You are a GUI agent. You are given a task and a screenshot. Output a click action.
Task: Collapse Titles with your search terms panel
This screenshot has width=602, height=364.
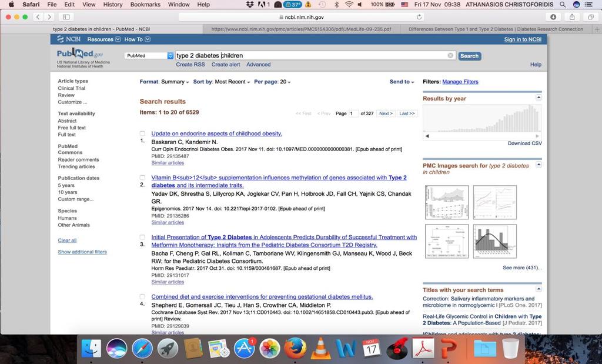pos(539,289)
